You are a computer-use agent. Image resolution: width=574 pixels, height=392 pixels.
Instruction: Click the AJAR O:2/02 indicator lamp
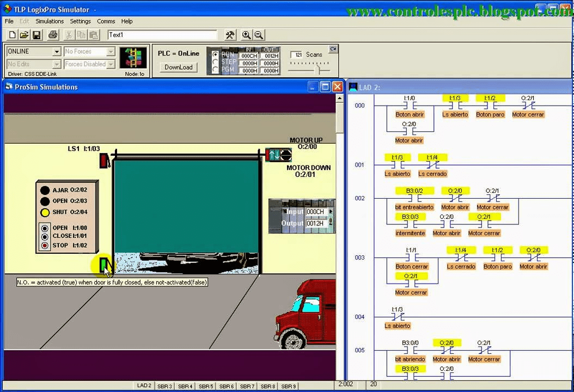pos(45,191)
